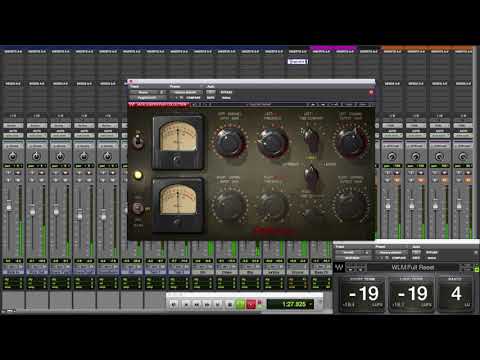Click the Waves logo in the WLM window

click(x=339, y=267)
